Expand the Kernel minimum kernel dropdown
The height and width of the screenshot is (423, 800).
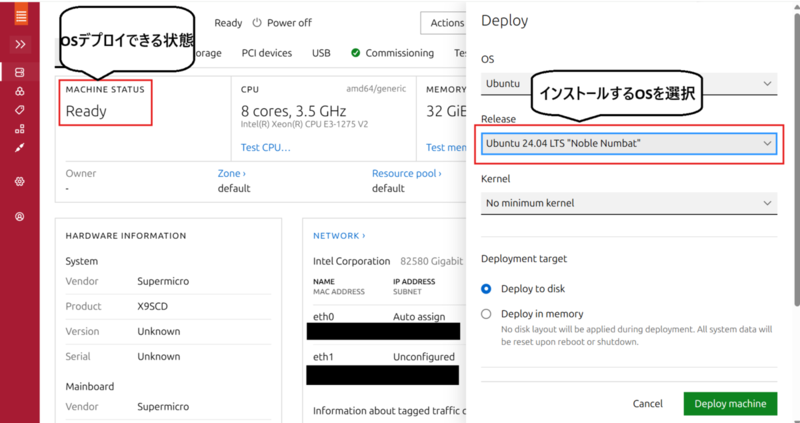[x=628, y=203]
